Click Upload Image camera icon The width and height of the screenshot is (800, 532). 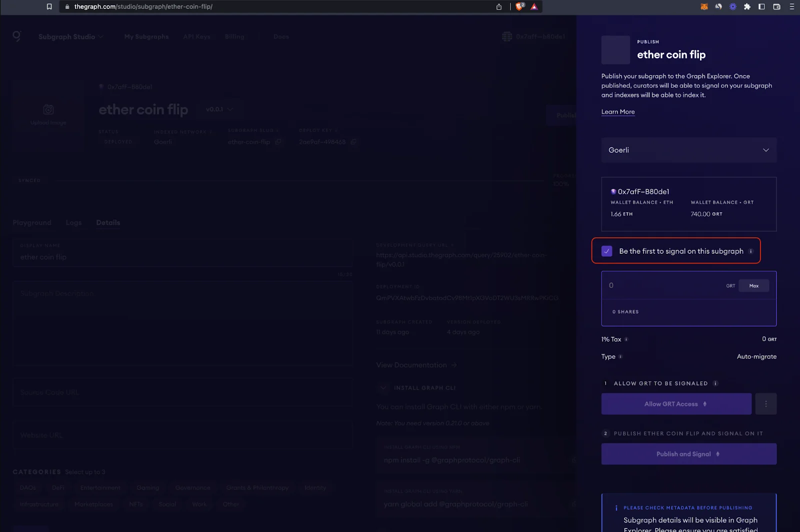point(48,109)
